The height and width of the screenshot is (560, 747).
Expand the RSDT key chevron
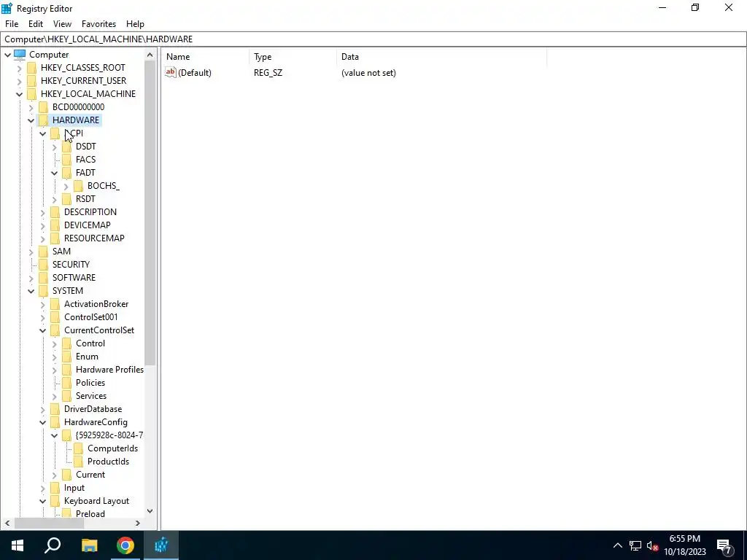pyautogui.click(x=54, y=199)
